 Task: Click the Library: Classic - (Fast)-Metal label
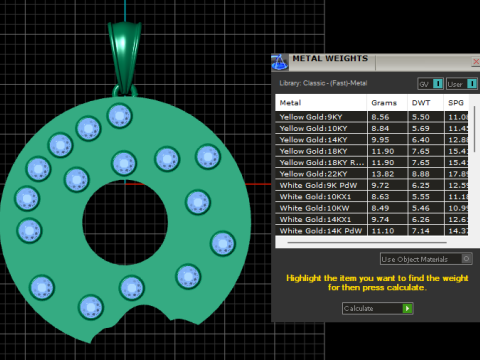[x=323, y=83]
